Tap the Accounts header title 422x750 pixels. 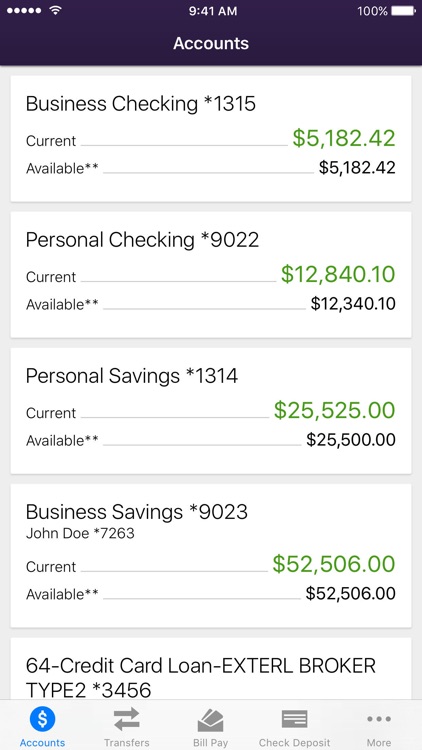[x=211, y=43]
